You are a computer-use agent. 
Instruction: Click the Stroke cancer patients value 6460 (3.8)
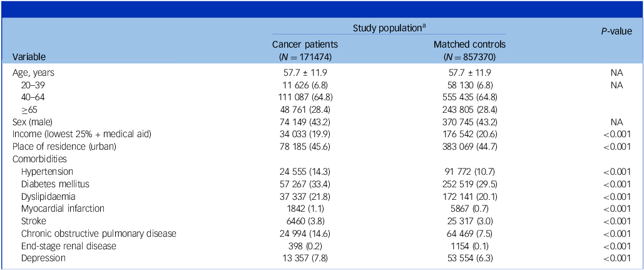tap(306, 221)
